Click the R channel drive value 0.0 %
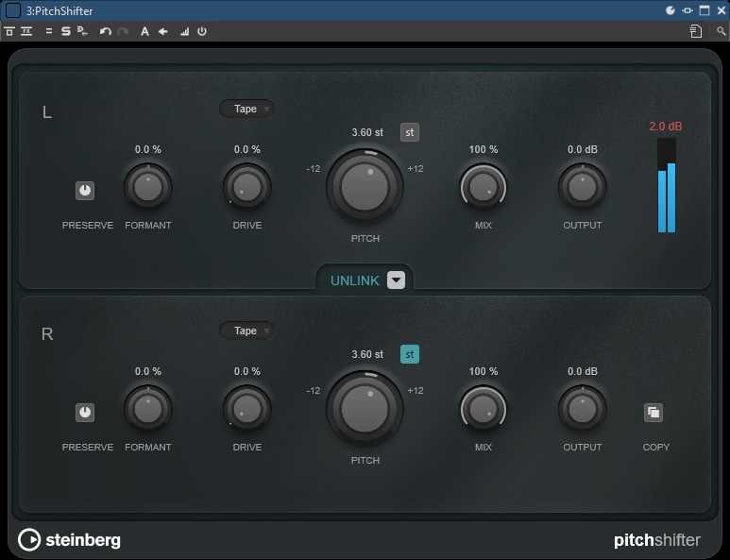The image size is (730, 560). (x=247, y=371)
